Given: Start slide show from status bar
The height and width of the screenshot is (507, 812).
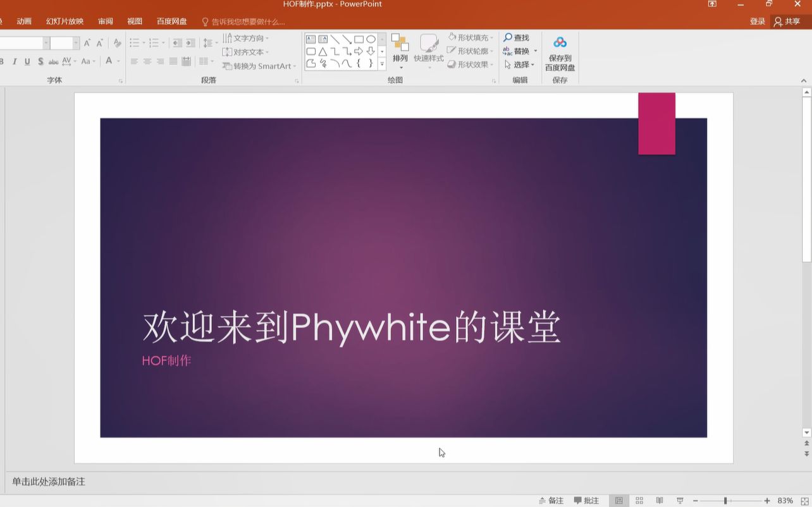Looking at the screenshot, I should point(680,501).
